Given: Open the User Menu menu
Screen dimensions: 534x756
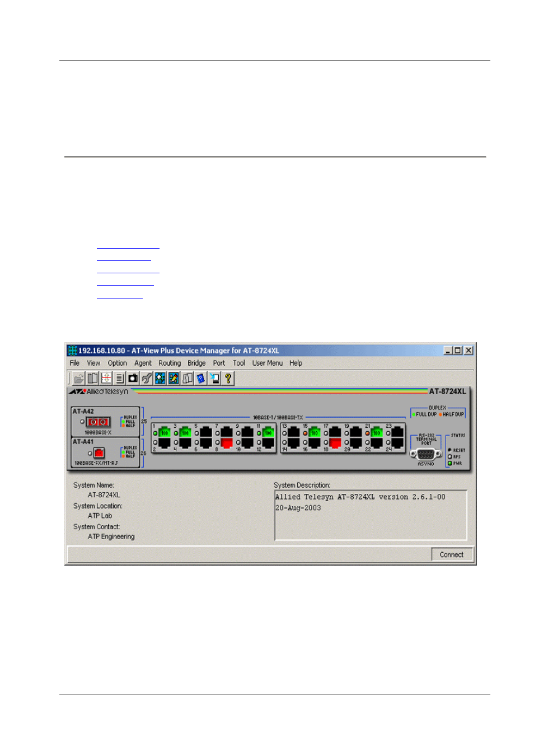Looking at the screenshot, I should [x=268, y=363].
